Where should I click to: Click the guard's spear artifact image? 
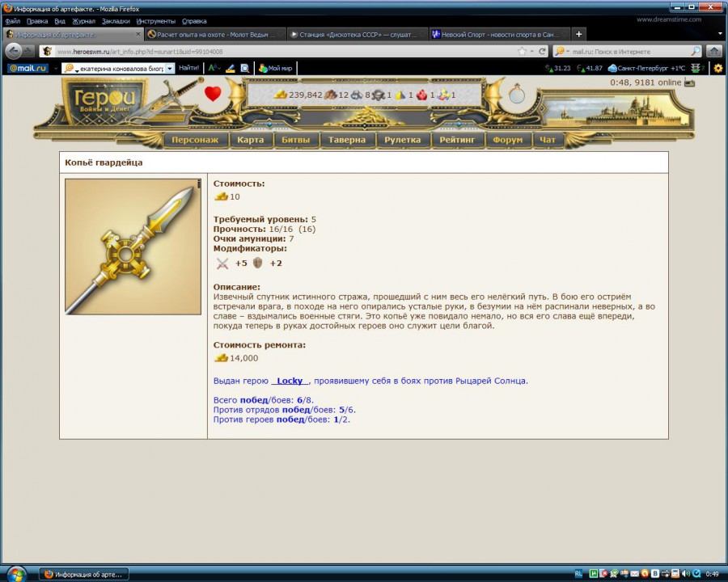click(133, 247)
